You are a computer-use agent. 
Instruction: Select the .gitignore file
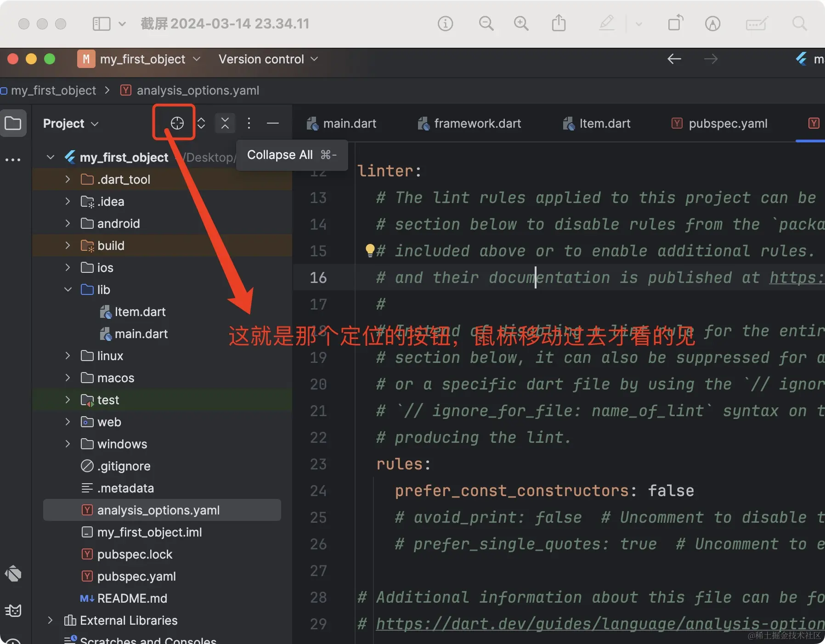pyautogui.click(x=124, y=466)
